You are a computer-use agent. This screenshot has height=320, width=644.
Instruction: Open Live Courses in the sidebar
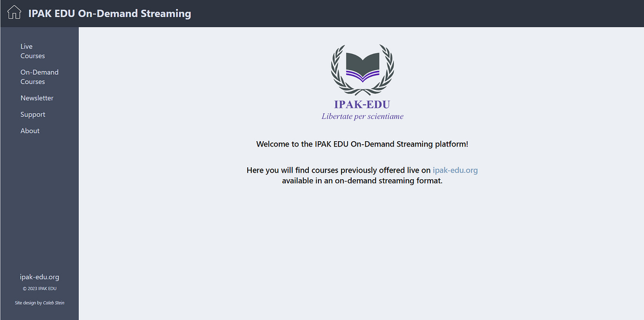click(x=33, y=51)
